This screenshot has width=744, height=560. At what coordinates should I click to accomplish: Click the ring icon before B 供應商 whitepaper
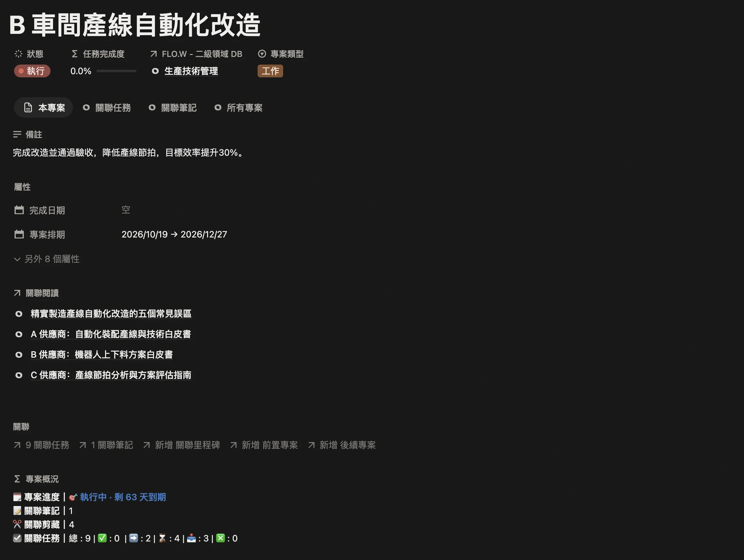(x=19, y=355)
